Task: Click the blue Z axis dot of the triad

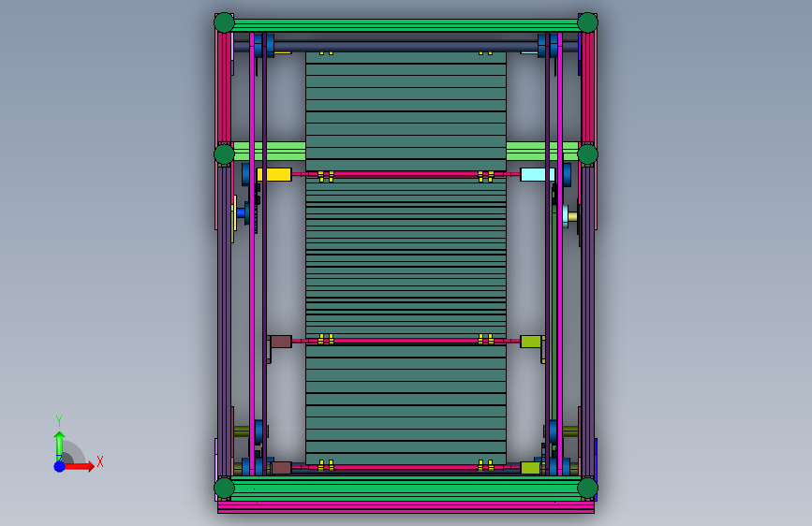Action: [60, 466]
